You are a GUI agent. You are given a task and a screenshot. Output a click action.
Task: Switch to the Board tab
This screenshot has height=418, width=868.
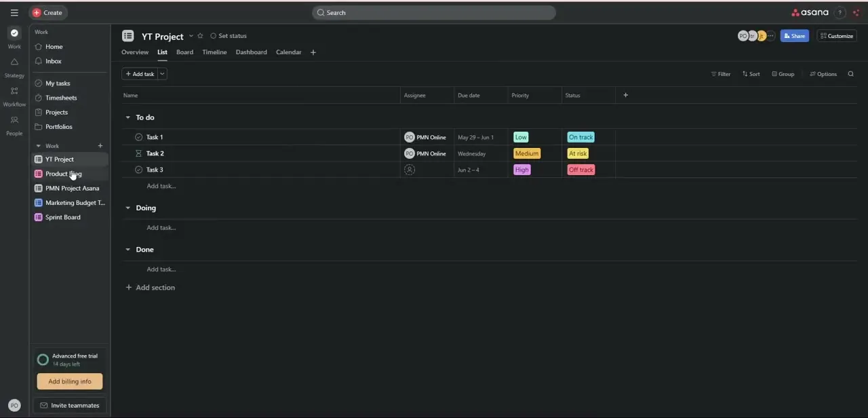tap(184, 52)
